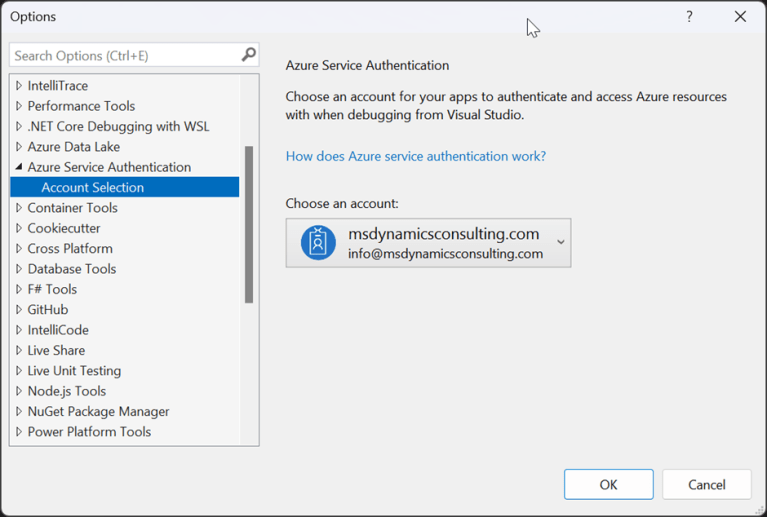The height and width of the screenshot is (517, 767).
Task: Close the Options dialog
Action: point(740,17)
